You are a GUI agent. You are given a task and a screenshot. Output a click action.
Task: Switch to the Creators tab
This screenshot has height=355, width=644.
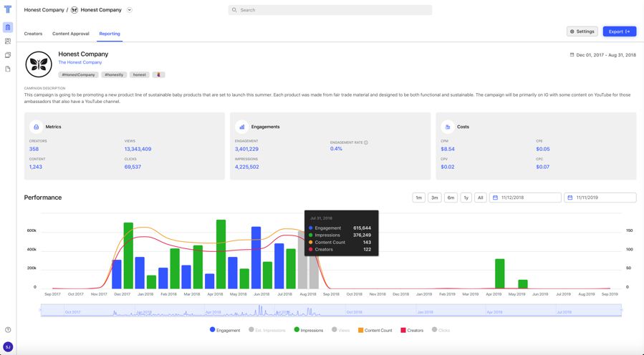33,34
